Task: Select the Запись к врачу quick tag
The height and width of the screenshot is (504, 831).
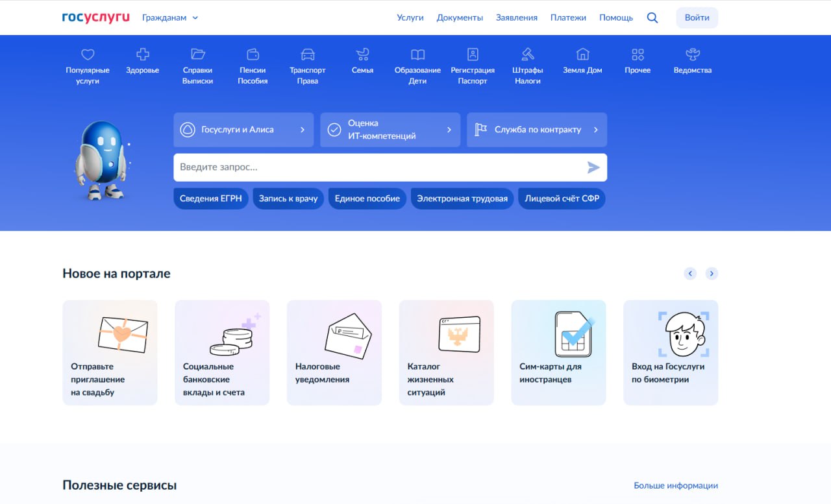Action: [288, 198]
